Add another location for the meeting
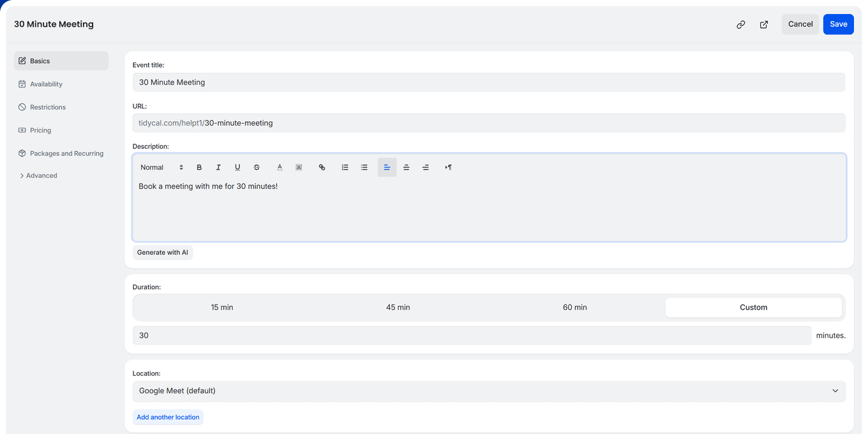Screen dimensions: 868x434 (168, 417)
